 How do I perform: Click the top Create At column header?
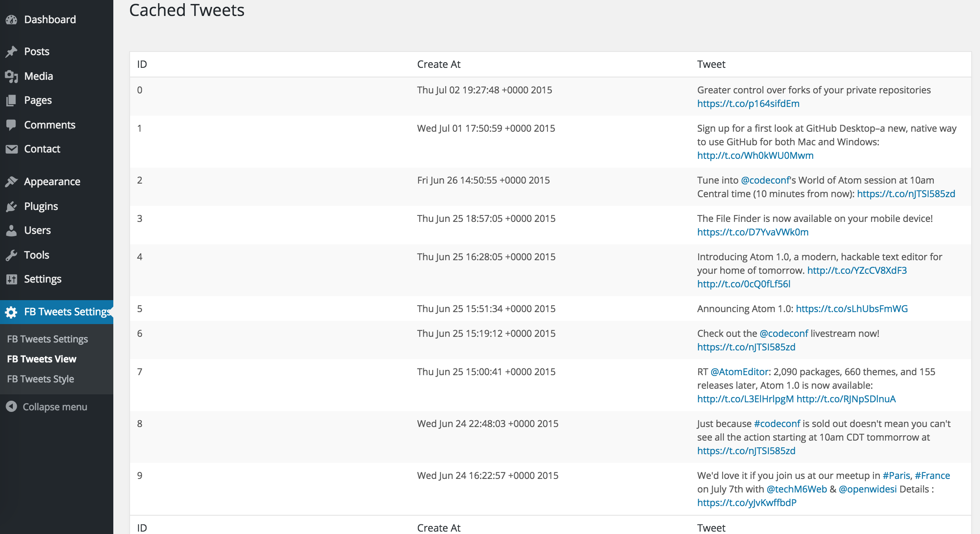(439, 64)
